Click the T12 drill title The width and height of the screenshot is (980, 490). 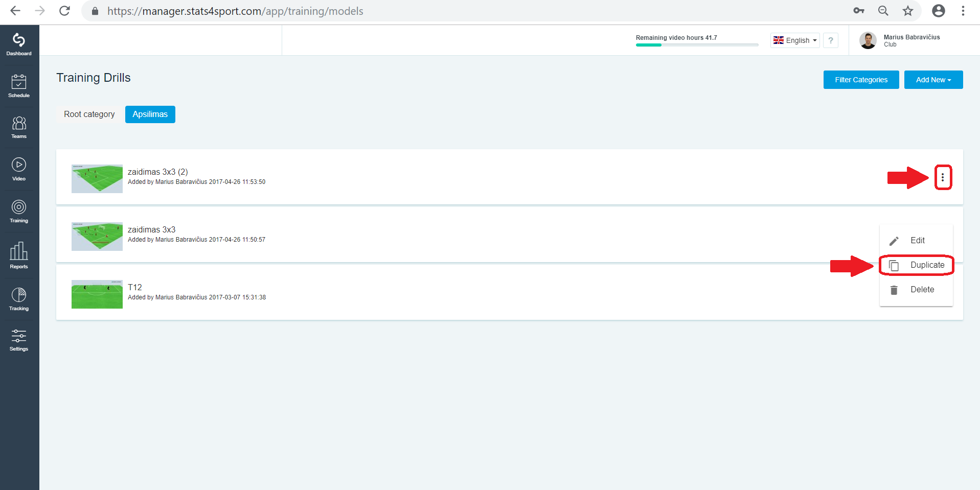[x=135, y=287]
